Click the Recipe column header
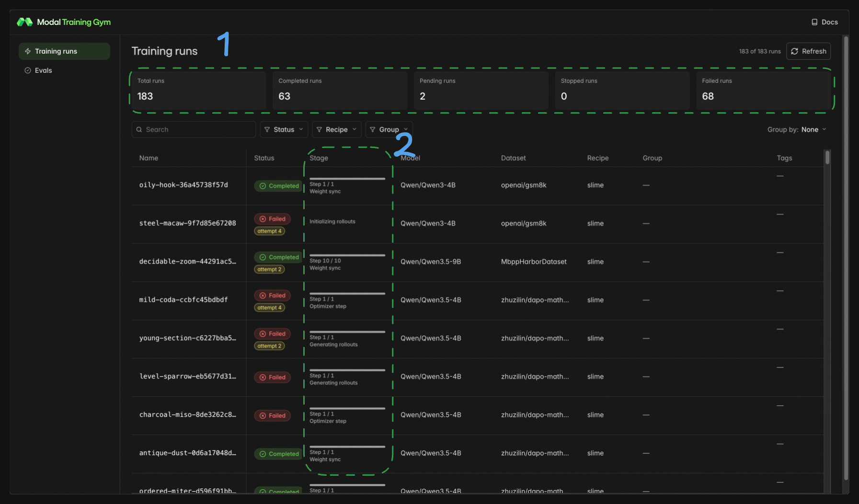 (598, 158)
